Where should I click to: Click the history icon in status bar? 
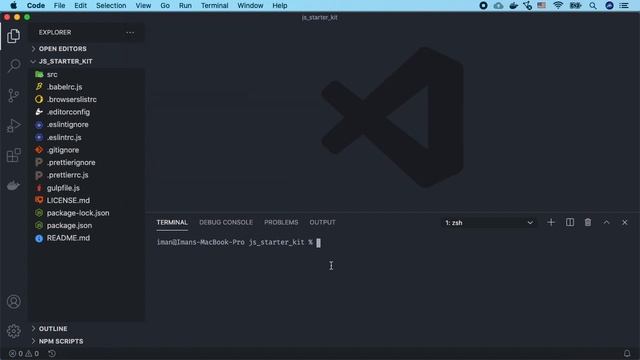[52, 353]
